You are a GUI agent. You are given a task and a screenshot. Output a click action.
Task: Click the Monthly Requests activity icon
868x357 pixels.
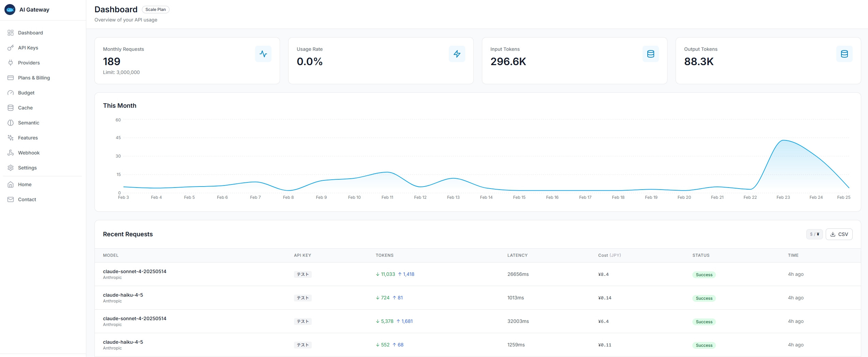click(263, 54)
